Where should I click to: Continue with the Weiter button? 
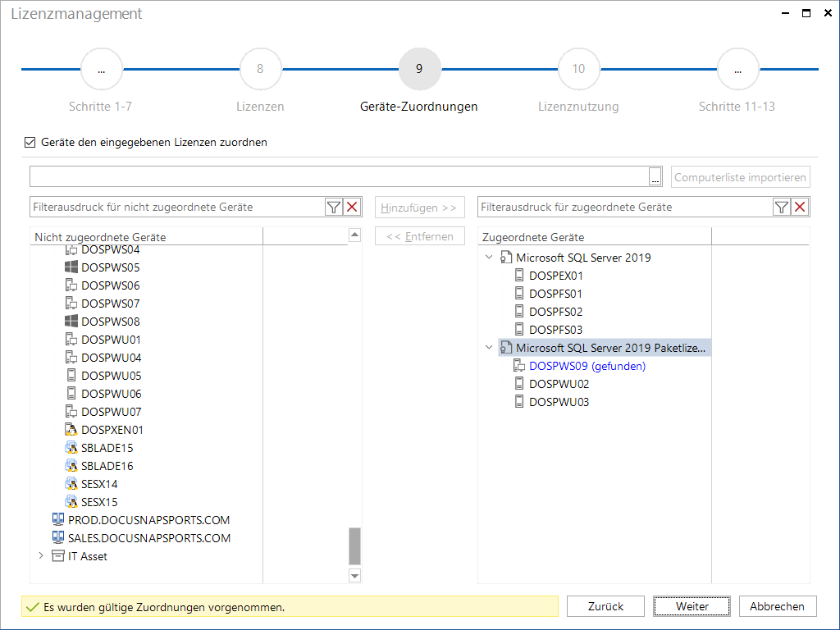click(692, 606)
